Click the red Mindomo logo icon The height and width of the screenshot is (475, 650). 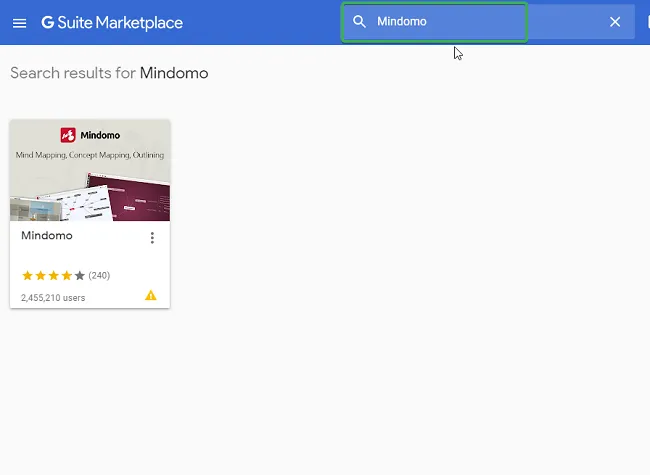pos(68,135)
